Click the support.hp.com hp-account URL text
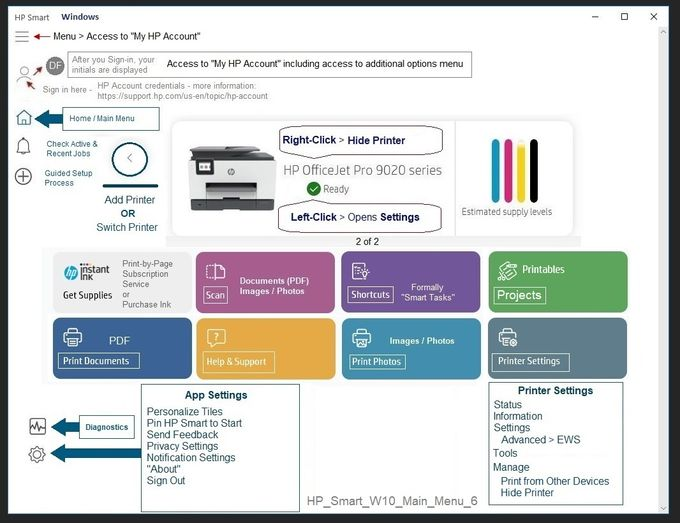 pyautogui.click(x=183, y=96)
